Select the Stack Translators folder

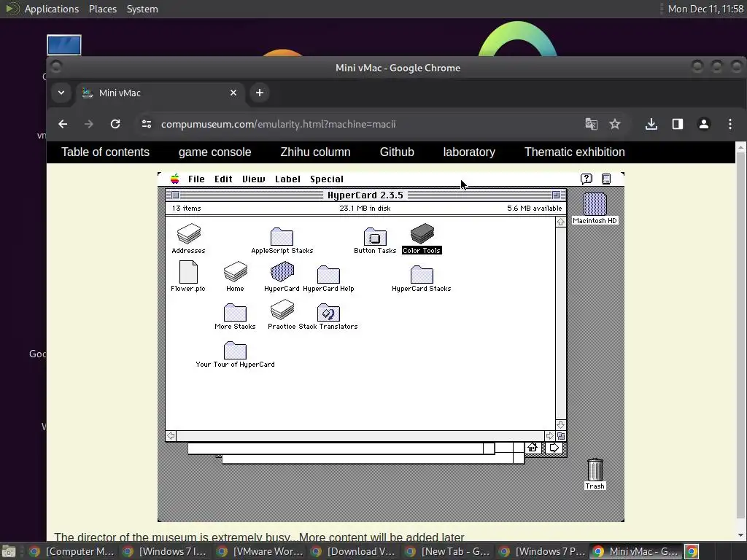(x=328, y=312)
